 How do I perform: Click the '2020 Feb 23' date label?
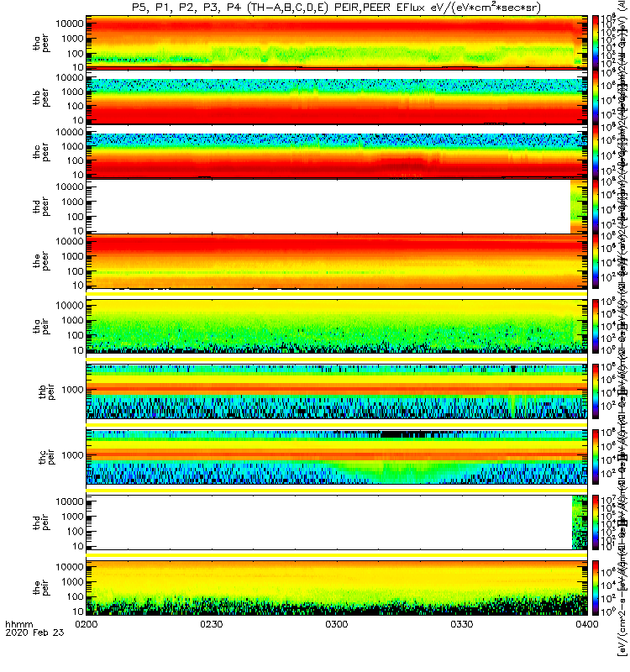click(34, 633)
